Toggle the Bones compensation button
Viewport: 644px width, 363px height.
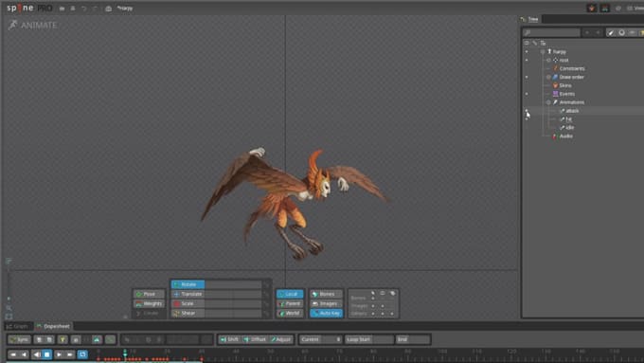(x=326, y=294)
